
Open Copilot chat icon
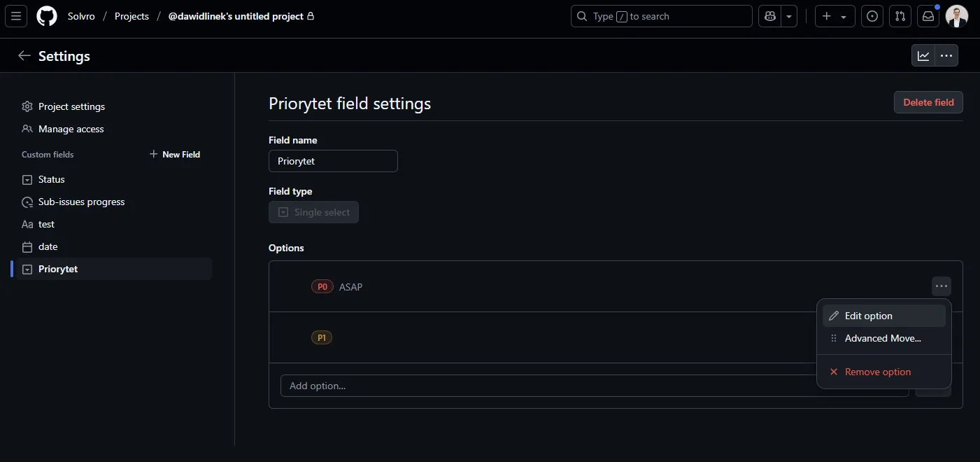(770, 16)
